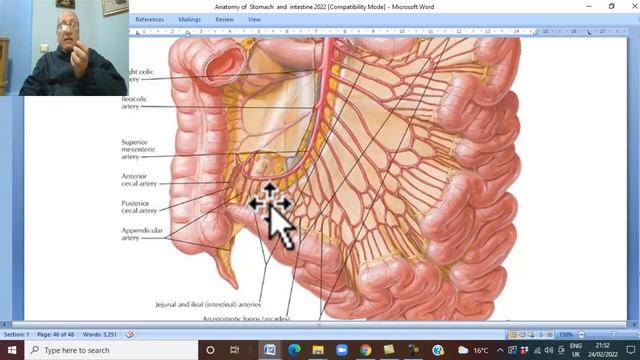The image size is (640, 360).
Task: Click the Superior mesenteric artery label
Action: [138, 149]
